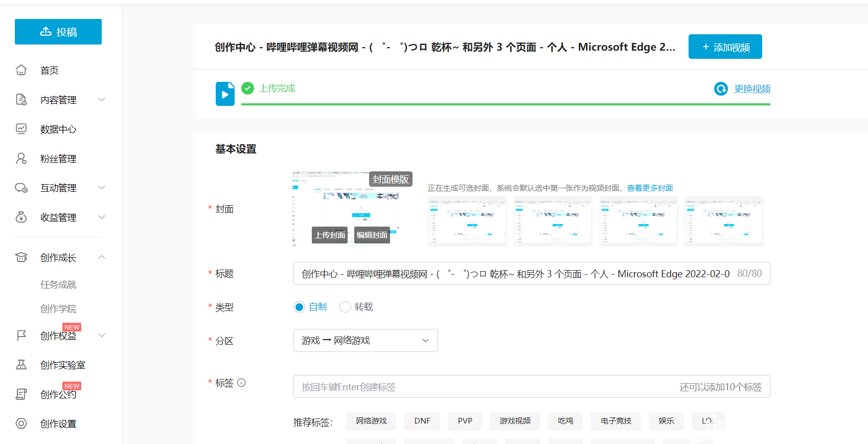Click the blue video file play icon
Screen dimensions: 868x444
tap(225, 94)
